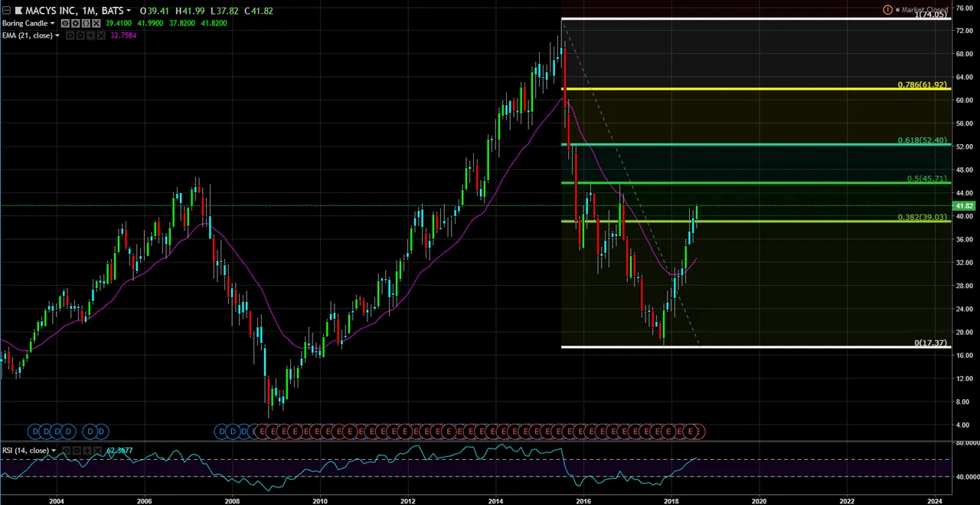Open the MACYS INC symbol dropdown arrow
The image size is (980, 505).
(x=128, y=11)
